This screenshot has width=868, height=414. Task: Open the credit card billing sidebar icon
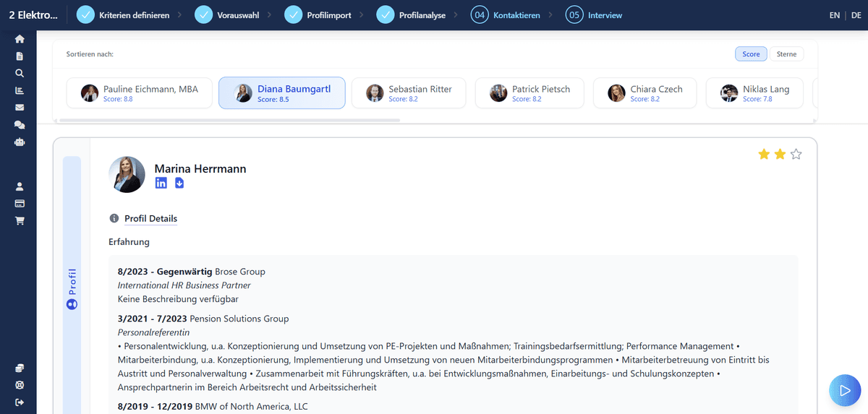[x=20, y=204]
